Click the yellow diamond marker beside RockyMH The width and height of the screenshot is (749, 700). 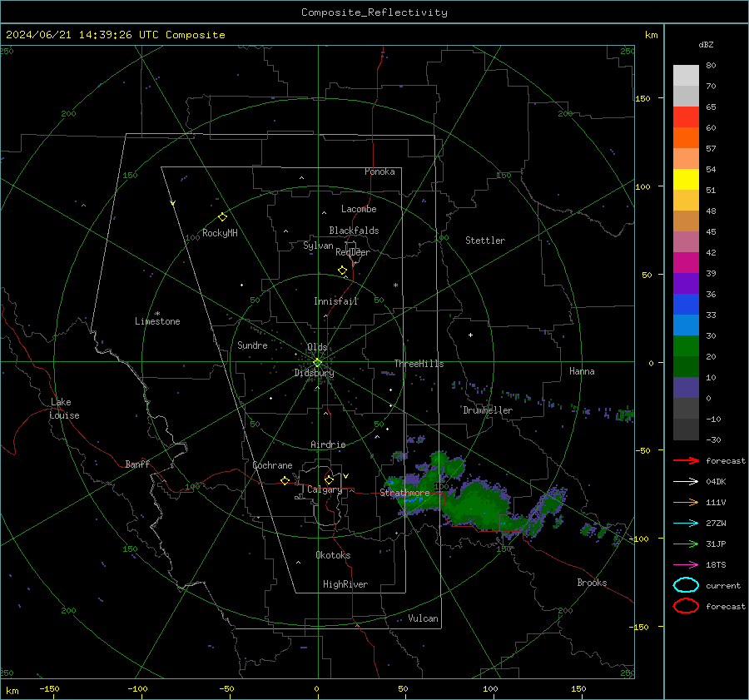pyautogui.click(x=222, y=217)
